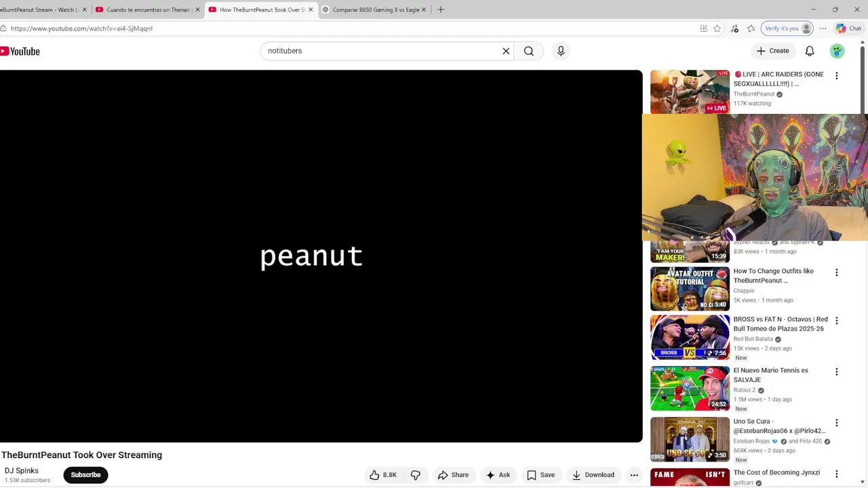Open Red Bull Batalla channel name
This screenshot has width=868, height=488.
tap(753, 339)
